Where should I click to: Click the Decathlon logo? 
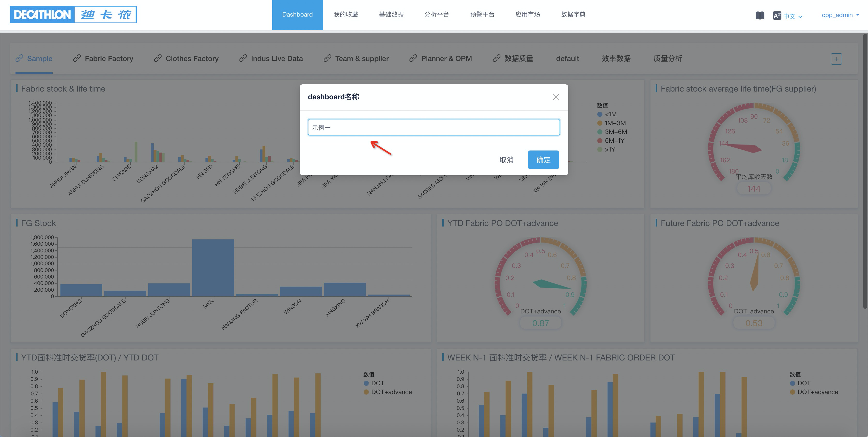point(73,14)
